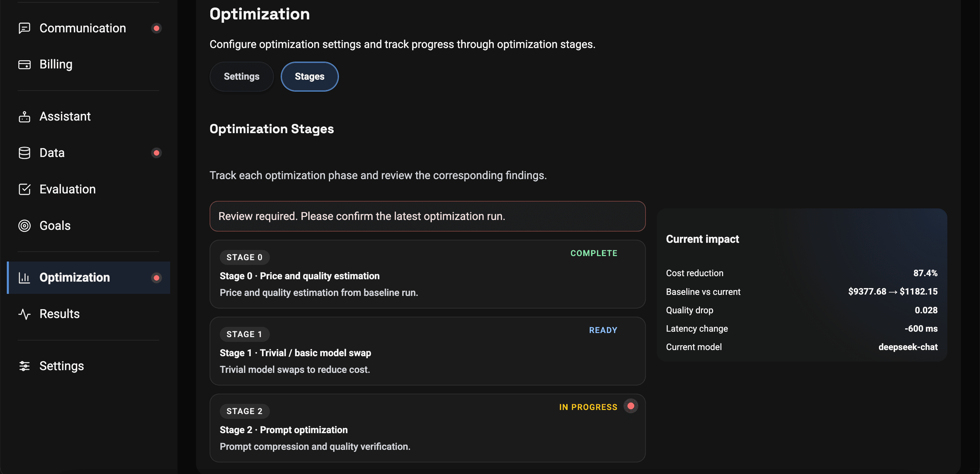The image size is (980, 474).
Task: Click the Settings sliders icon
Action: [x=24, y=366]
